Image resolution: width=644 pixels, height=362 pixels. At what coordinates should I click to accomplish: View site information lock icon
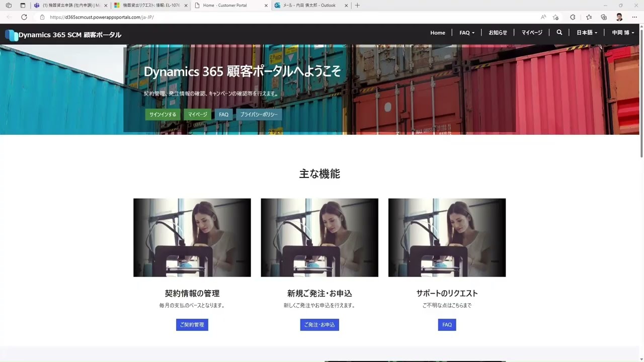pyautogui.click(x=42, y=17)
